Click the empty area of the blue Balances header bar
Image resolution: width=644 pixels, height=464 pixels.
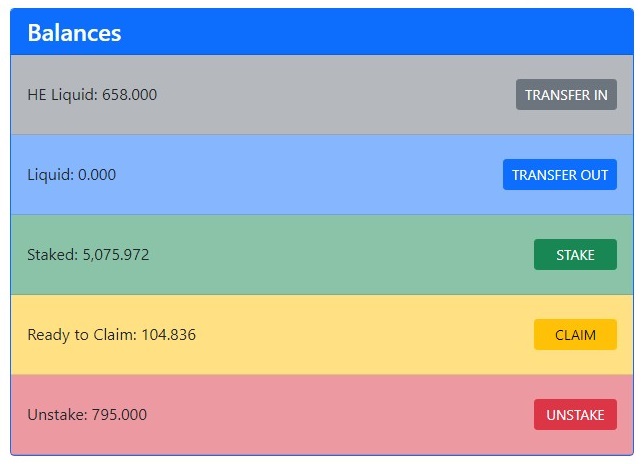coord(370,32)
